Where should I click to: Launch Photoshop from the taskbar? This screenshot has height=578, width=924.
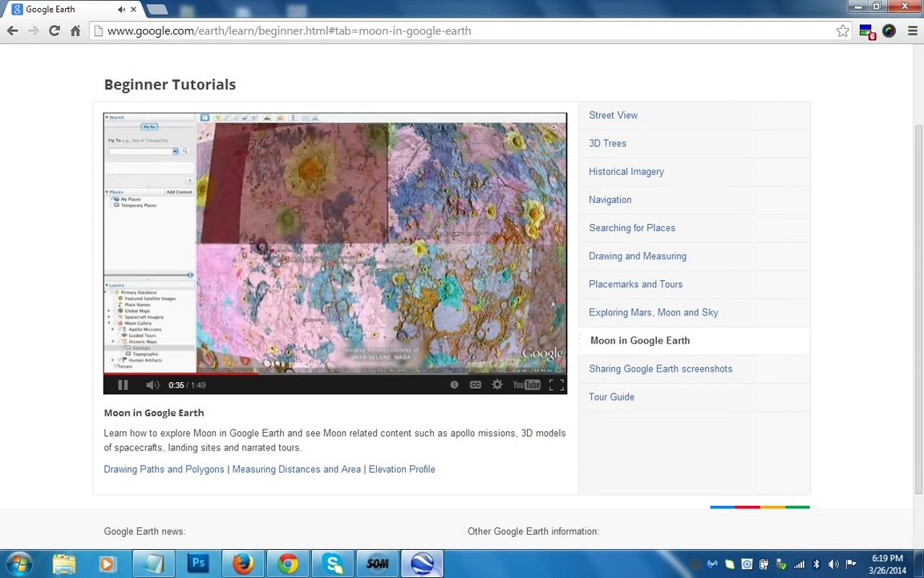[198, 564]
